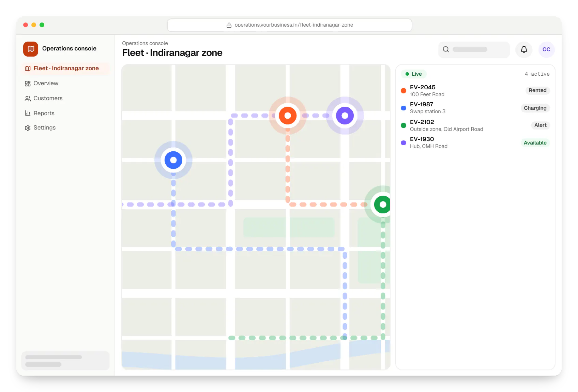The image size is (578, 392).
Task: Select EV-2045 vehicle row
Action: (x=475, y=91)
